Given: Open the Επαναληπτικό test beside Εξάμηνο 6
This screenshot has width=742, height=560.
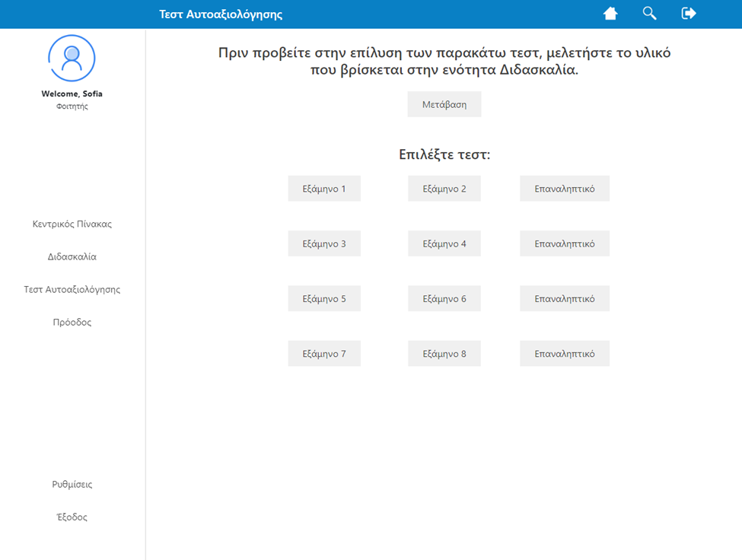Looking at the screenshot, I should click(x=565, y=298).
